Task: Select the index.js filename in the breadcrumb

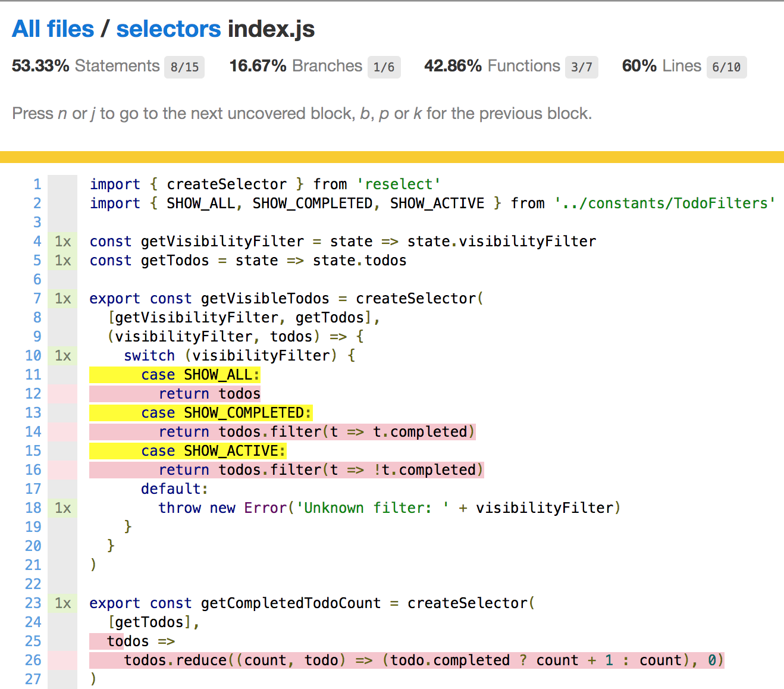Action: click(271, 29)
